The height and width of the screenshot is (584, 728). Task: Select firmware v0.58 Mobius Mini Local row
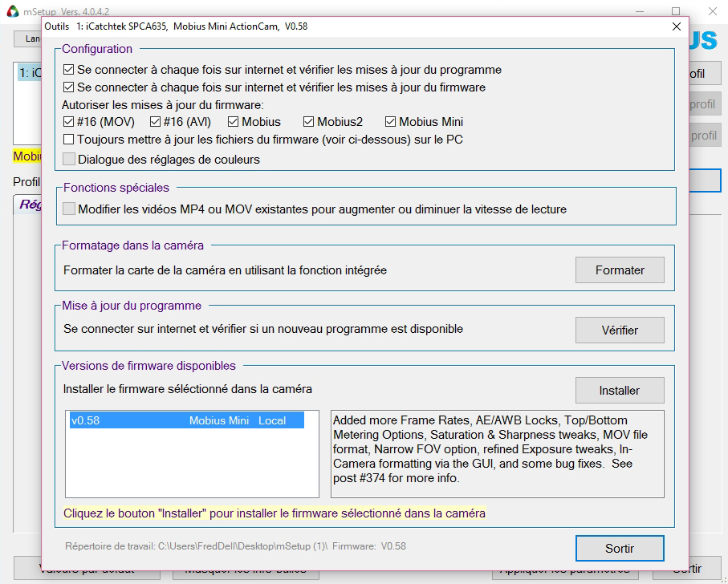[x=187, y=420]
